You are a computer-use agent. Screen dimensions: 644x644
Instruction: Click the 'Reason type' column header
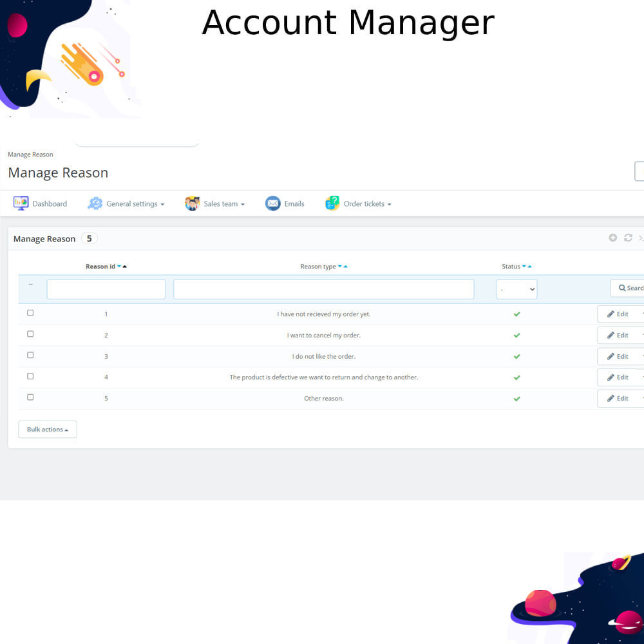pyautogui.click(x=318, y=267)
